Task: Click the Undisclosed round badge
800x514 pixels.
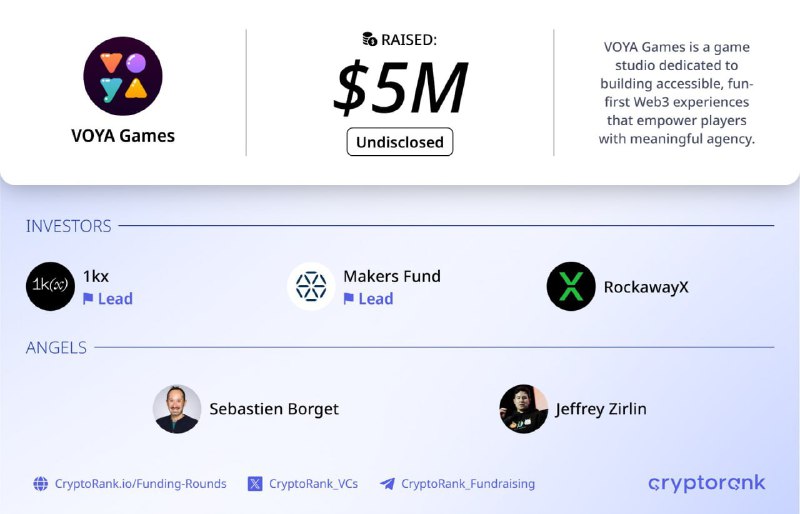Action: (400, 142)
